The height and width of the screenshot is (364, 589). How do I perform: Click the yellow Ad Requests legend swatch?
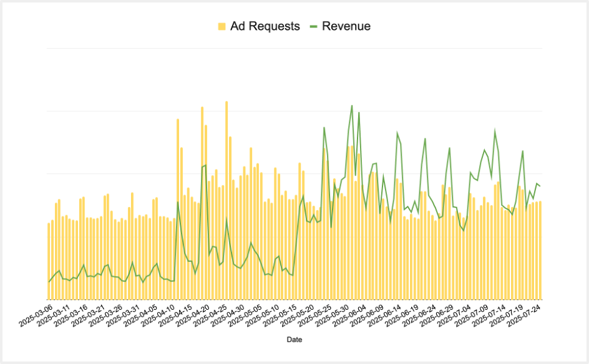[221, 26]
